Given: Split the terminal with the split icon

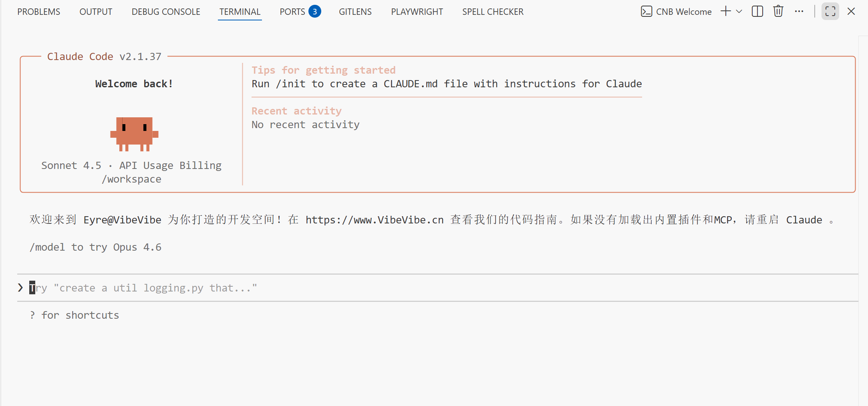Looking at the screenshot, I should [757, 11].
